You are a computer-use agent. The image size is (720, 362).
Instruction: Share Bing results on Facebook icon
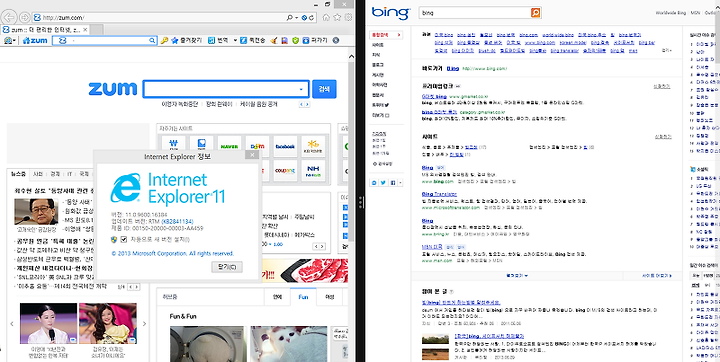(x=393, y=183)
